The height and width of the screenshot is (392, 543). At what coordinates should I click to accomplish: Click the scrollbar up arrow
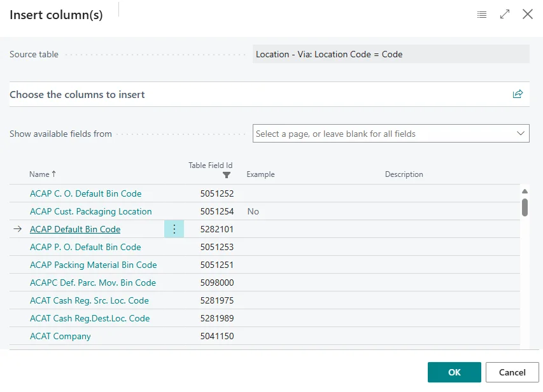point(525,191)
